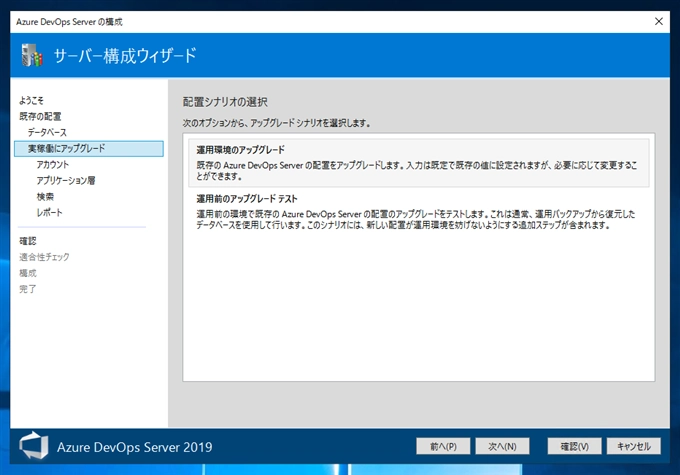The height and width of the screenshot is (475, 680).
Task: Select the 既存の配置 step
Action: pos(40,116)
